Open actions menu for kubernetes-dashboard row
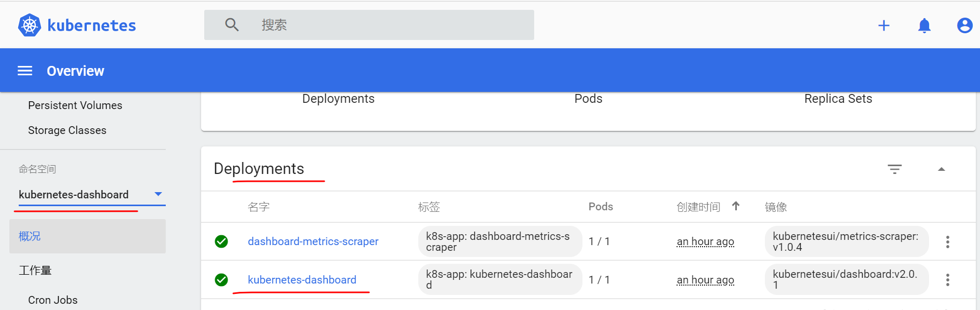Screen dimensions: 980x310 tap(948, 280)
